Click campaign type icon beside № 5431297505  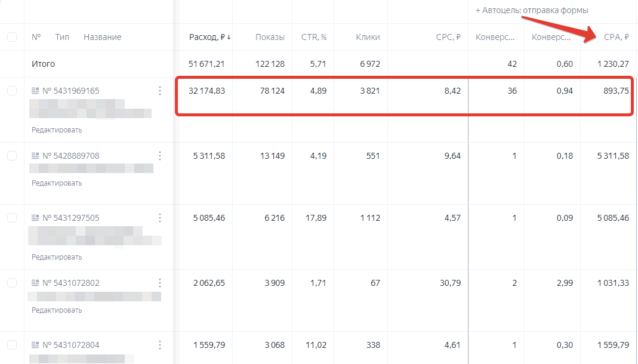click(35, 218)
